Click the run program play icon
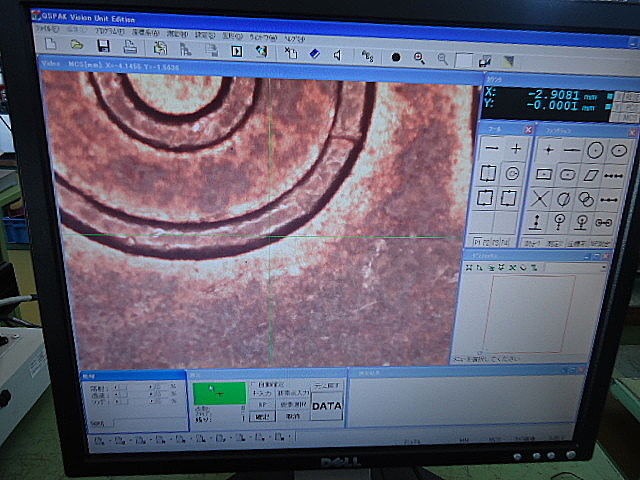The width and height of the screenshot is (640, 480). (237, 51)
